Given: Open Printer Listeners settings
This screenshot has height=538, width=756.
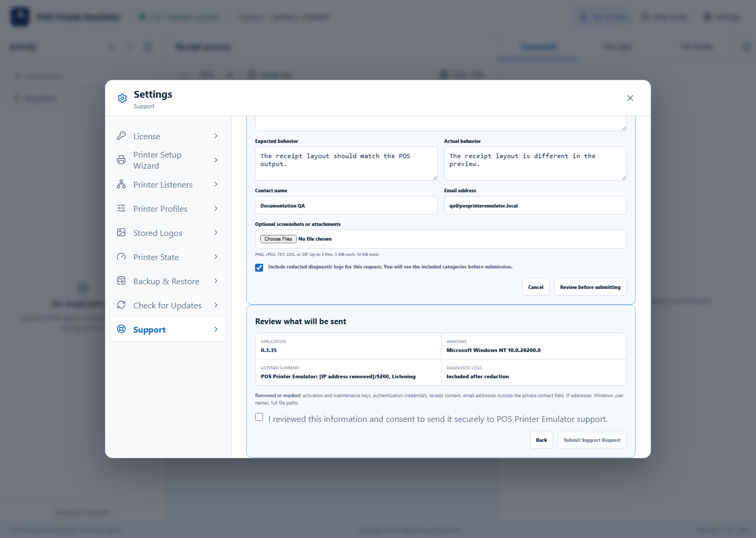Looking at the screenshot, I should click(168, 184).
